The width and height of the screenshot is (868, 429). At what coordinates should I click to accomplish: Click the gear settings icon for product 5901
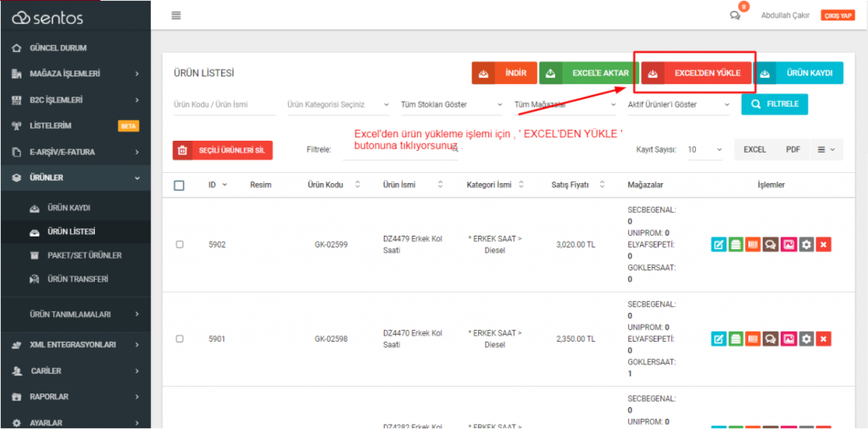(806, 338)
